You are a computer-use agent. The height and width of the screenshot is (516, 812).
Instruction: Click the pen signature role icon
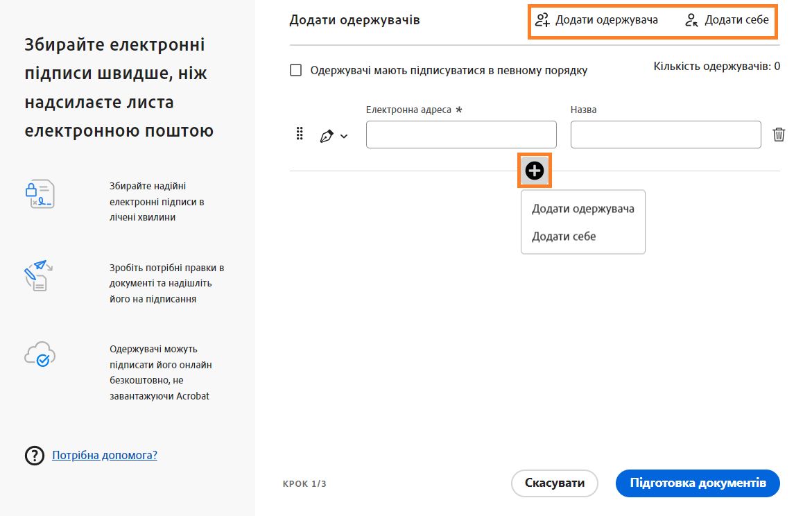tap(327, 136)
